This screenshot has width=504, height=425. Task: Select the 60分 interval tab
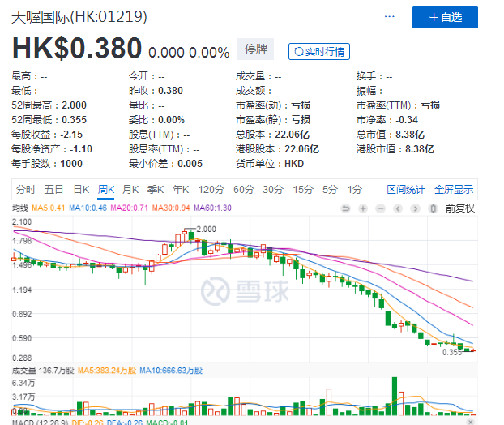[244, 190]
